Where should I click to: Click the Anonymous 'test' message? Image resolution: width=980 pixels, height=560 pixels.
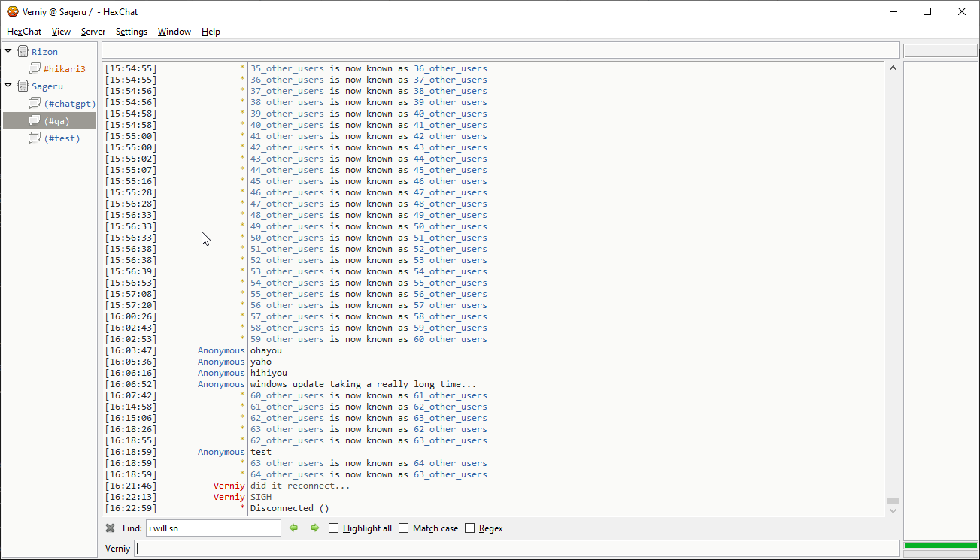(261, 452)
